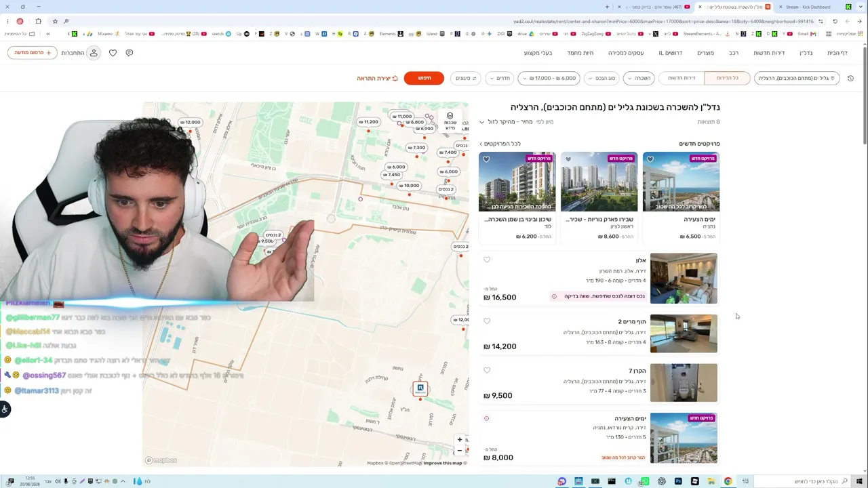This screenshot has height=488, width=868.
Task: Favorite the שיכון ובינוי project card
Action: coord(486,159)
